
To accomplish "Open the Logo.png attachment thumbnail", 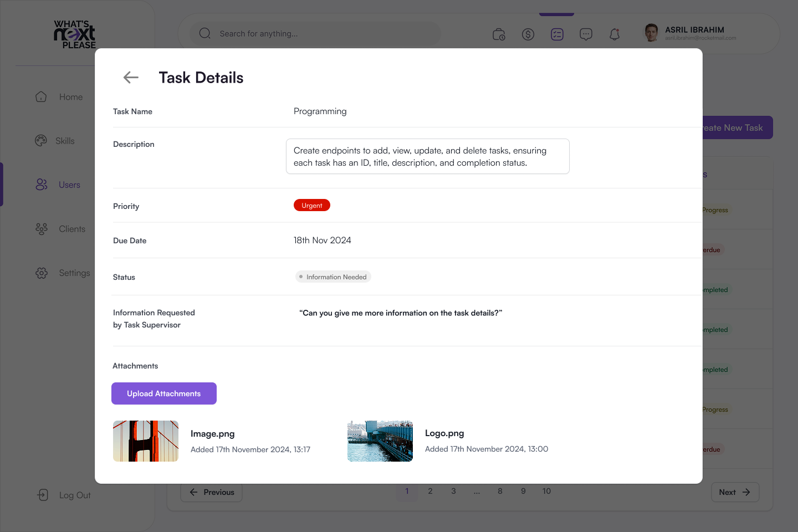I will click(x=380, y=441).
